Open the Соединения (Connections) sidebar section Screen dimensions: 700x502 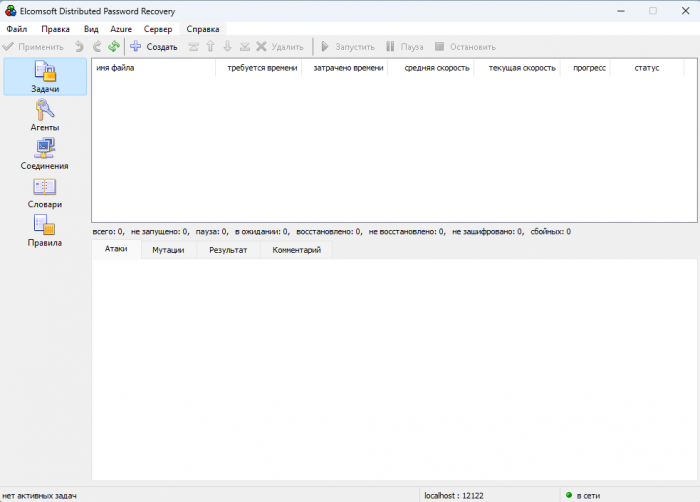tap(45, 154)
